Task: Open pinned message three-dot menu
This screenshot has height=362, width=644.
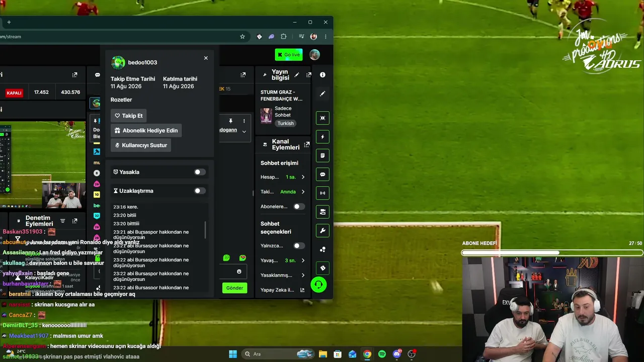Action: coord(244,121)
